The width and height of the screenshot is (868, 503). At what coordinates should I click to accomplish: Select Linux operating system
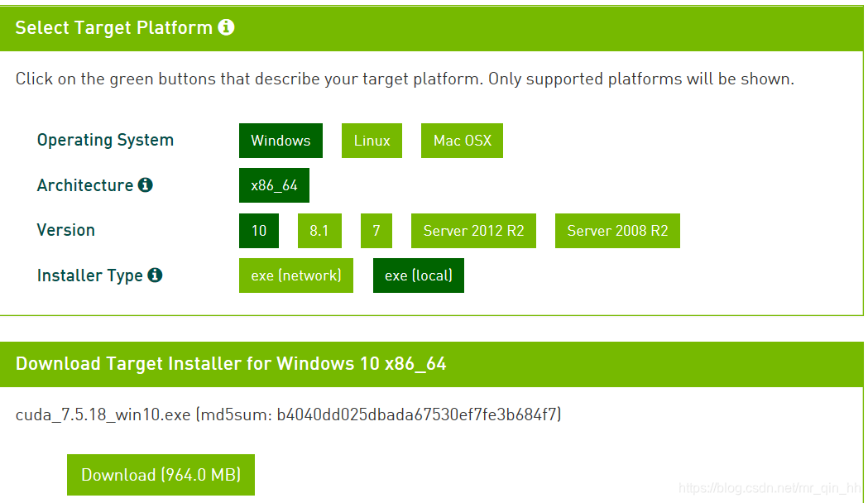(372, 141)
